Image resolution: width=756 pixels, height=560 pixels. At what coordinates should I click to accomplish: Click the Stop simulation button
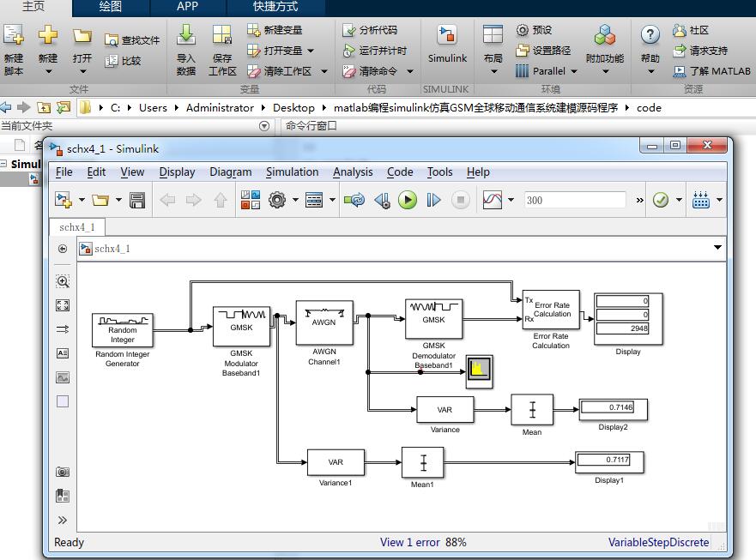click(461, 200)
